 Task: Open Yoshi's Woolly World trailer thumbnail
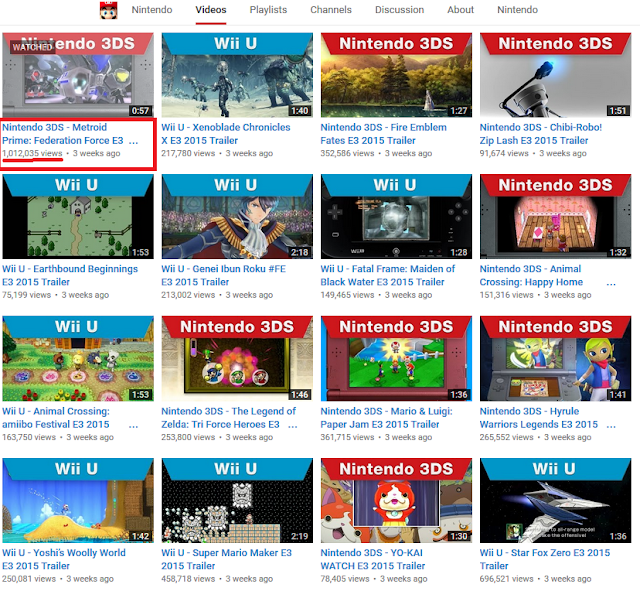click(78, 500)
